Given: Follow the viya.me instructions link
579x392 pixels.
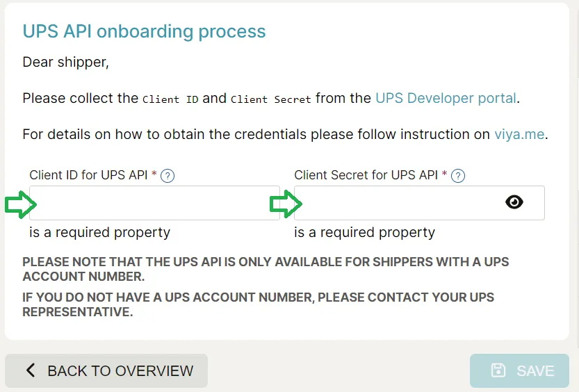Looking at the screenshot, I should 519,134.
